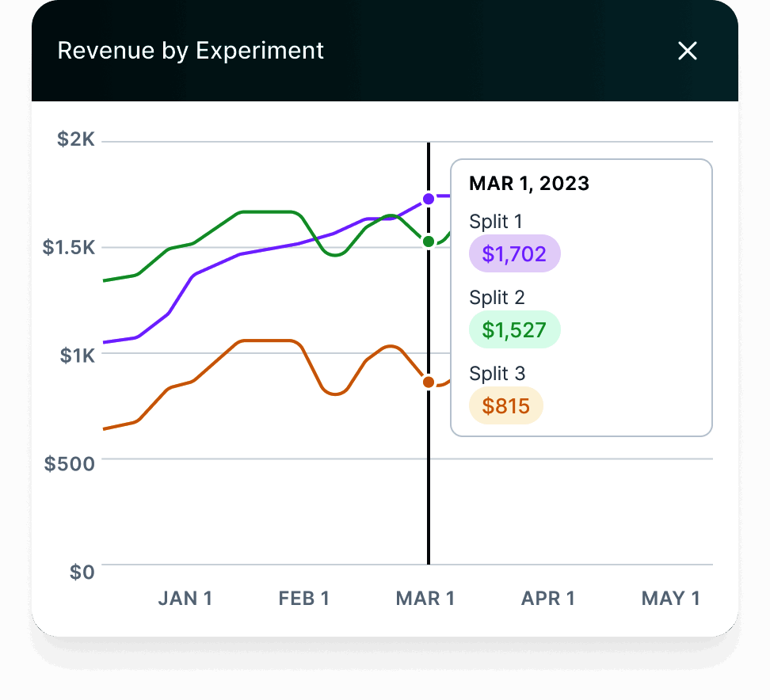Select the $1,702 Split 1 badge
The width and height of the screenshot is (770, 700).
click(514, 254)
